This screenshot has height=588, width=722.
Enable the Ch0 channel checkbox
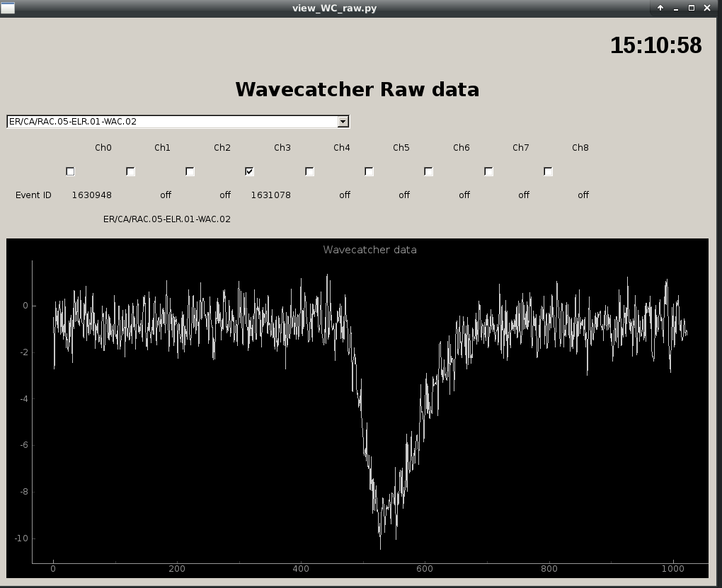click(x=70, y=171)
